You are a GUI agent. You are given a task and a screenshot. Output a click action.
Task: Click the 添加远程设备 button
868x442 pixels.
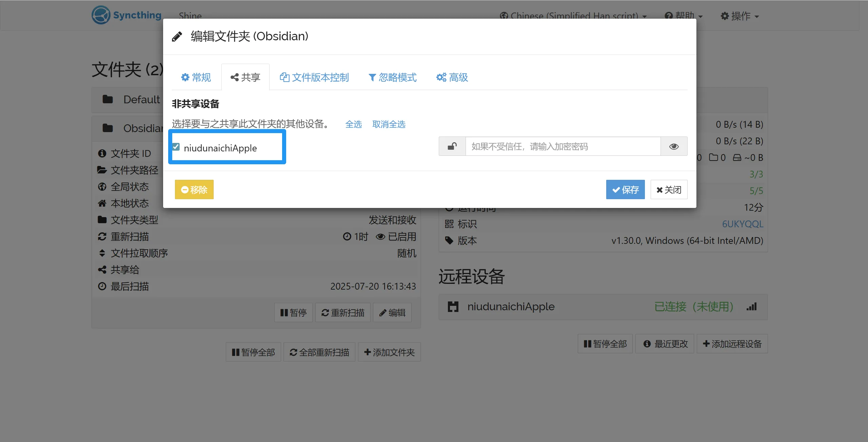click(732, 344)
